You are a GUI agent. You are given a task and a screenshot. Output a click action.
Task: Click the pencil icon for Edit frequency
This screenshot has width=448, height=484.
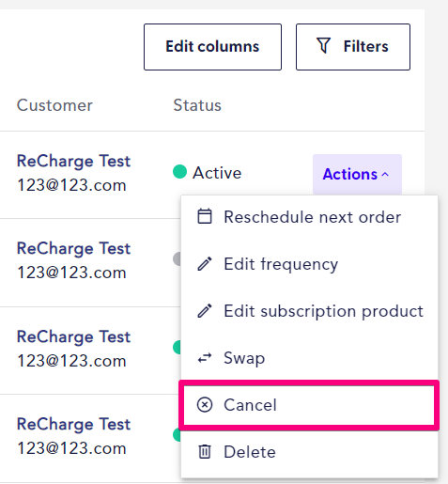tap(205, 264)
